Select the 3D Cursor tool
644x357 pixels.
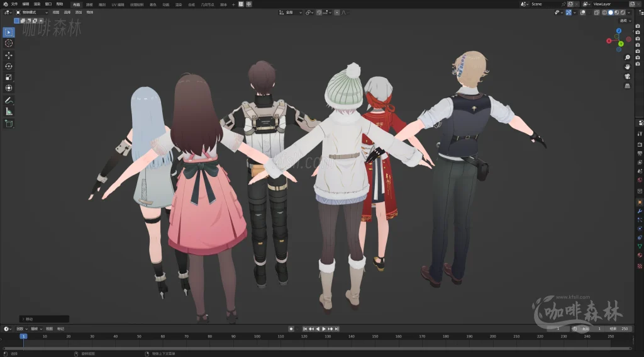9,43
